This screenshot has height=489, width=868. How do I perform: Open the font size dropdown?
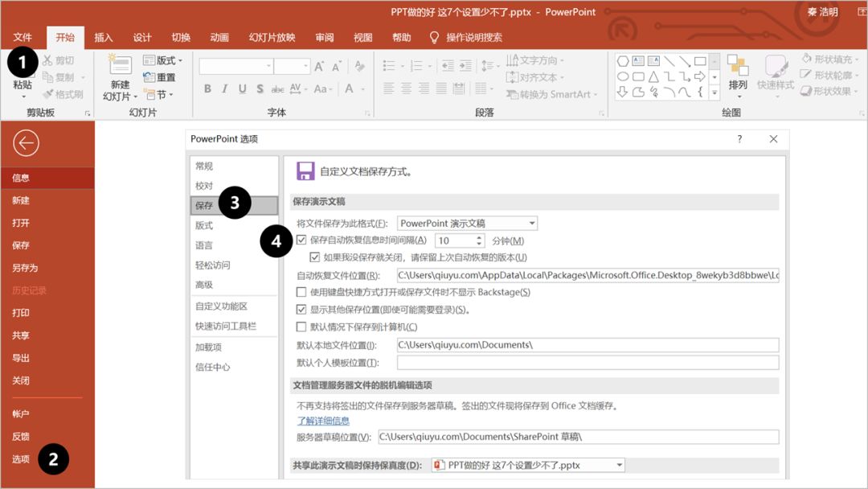point(305,67)
